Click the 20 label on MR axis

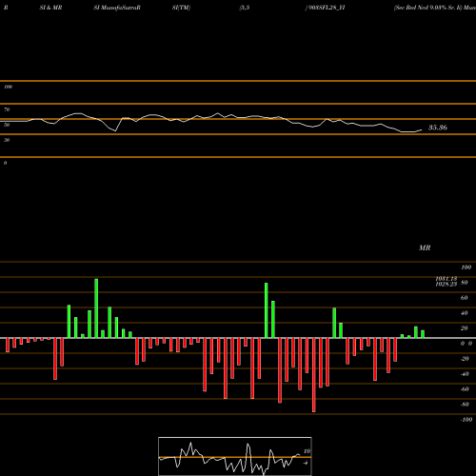click(465, 328)
